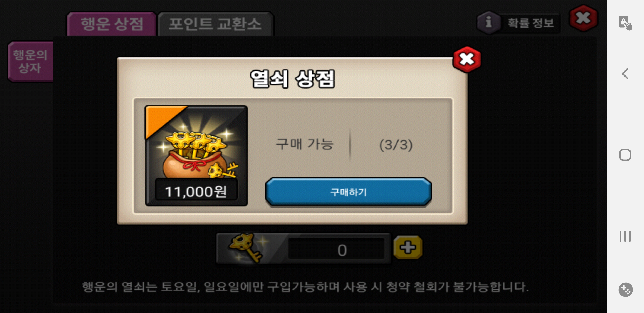This screenshot has width=644, height=313.
Task: Tap the 확률 정보 label
Action: [x=530, y=23]
